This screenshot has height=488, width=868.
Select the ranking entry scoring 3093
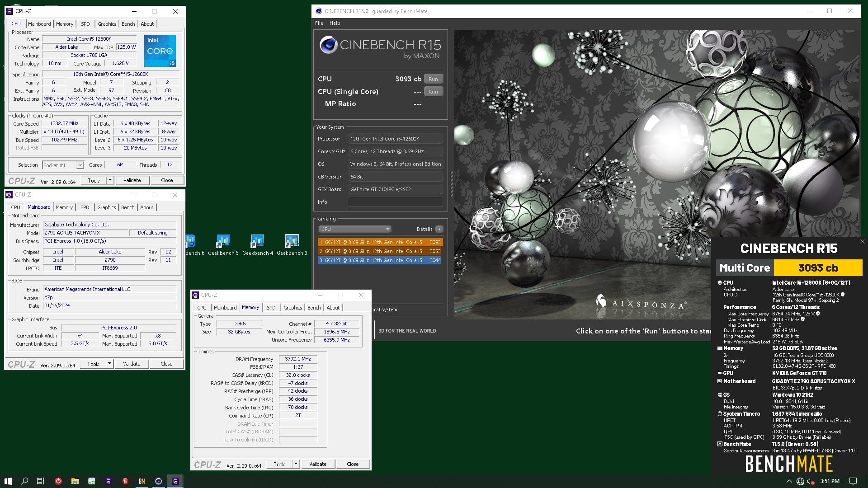(x=380, y=242)
